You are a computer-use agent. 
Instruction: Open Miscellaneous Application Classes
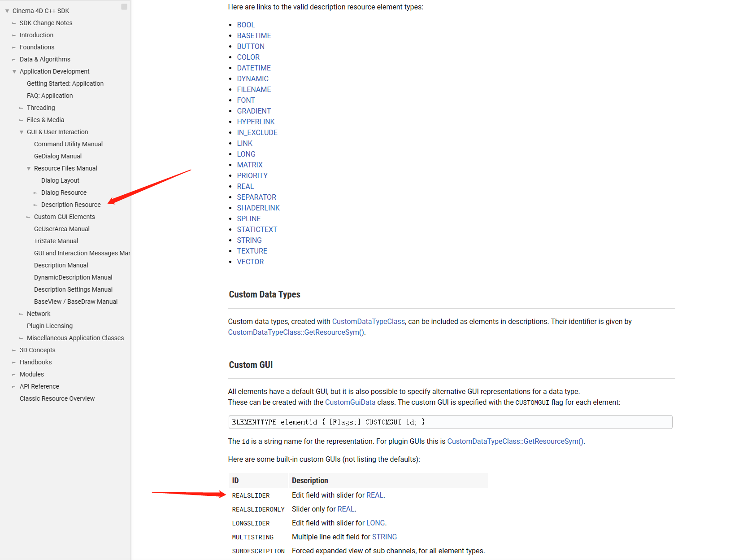[x=75, y=338]
